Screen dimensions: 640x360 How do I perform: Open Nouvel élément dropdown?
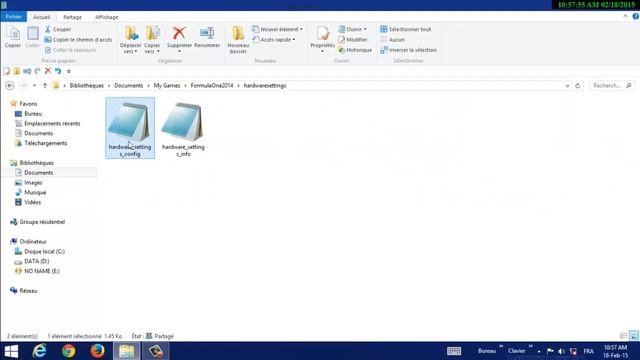278,29
